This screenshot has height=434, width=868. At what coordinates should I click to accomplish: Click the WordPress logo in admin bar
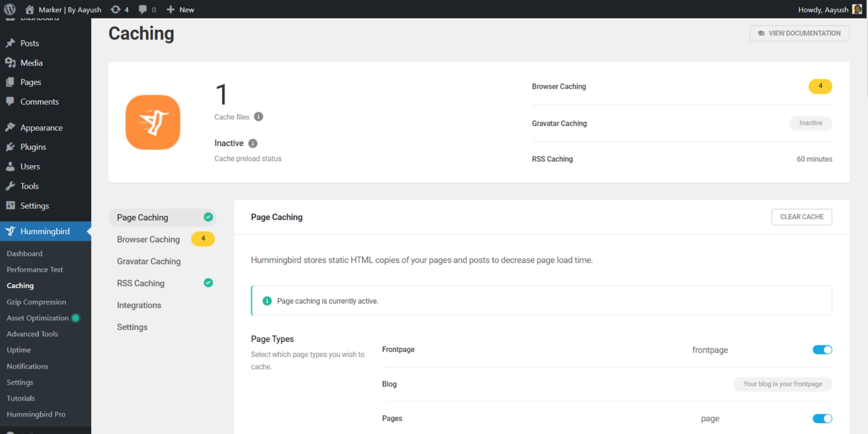pos(9,9)
